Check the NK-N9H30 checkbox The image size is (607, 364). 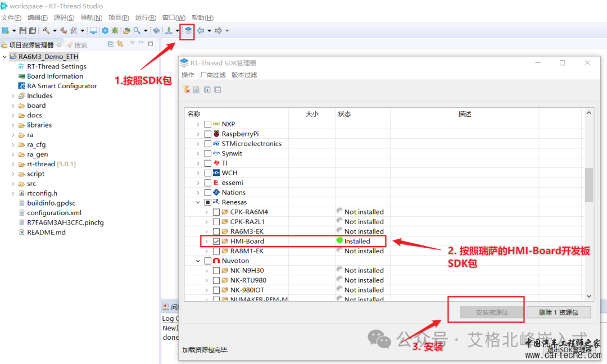(216, 270)
